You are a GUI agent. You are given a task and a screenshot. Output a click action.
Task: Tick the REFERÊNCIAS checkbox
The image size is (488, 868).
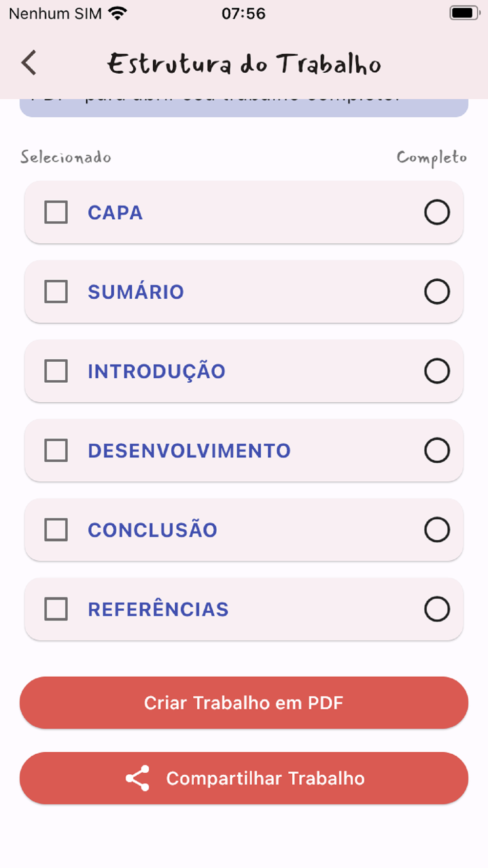click(56, 609)
